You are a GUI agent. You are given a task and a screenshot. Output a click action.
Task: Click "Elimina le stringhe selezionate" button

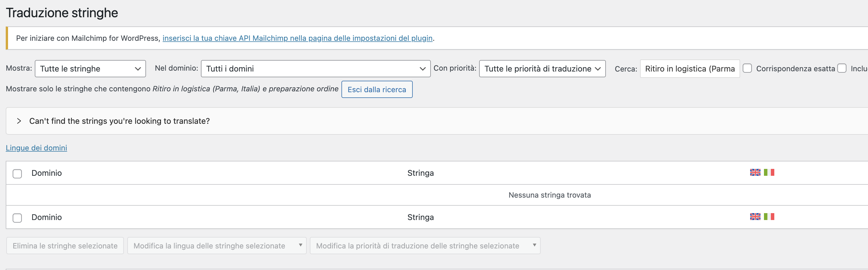pyautogui.click(x=65, y=246)
